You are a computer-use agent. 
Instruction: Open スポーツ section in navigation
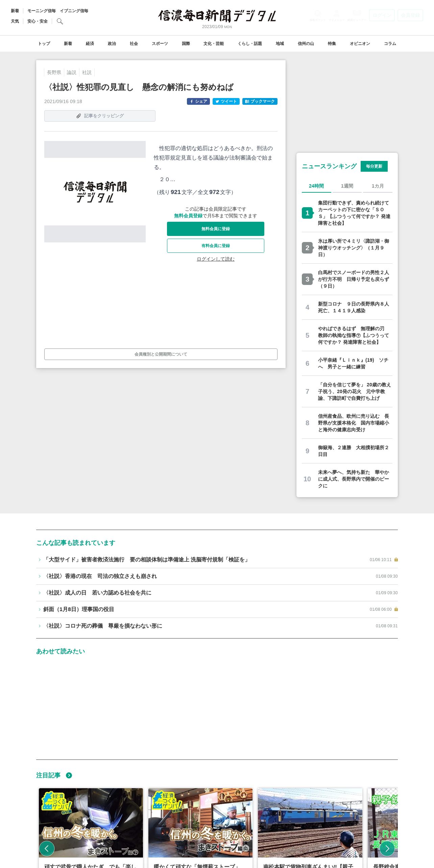(x=160, y=44)
